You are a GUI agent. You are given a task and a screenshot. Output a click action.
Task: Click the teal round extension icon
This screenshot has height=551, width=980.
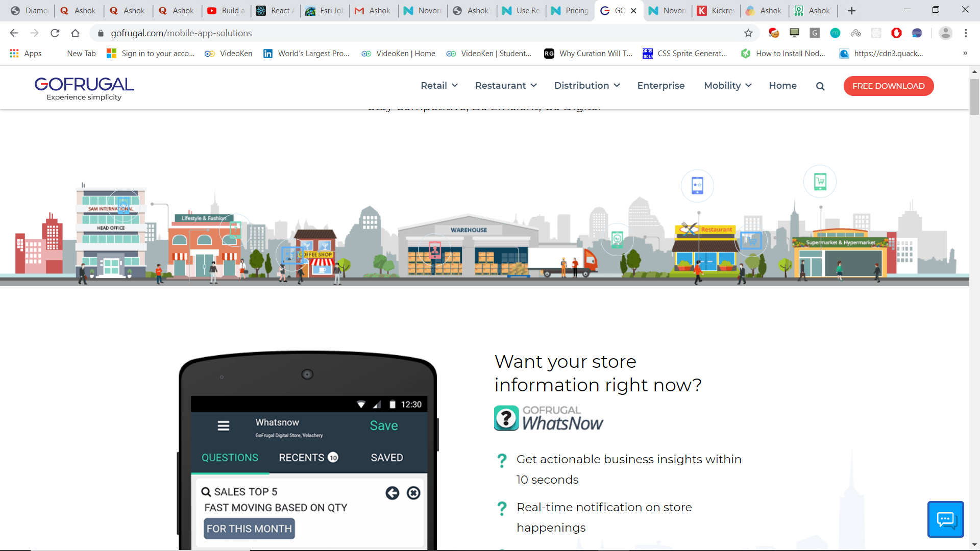pyautogui.click(x=835, y=33)
